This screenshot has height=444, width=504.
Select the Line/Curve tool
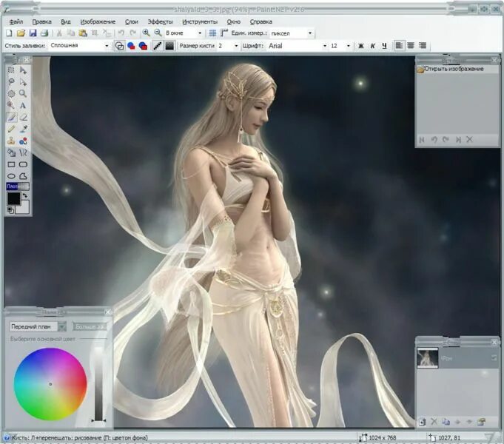point(23,152)
